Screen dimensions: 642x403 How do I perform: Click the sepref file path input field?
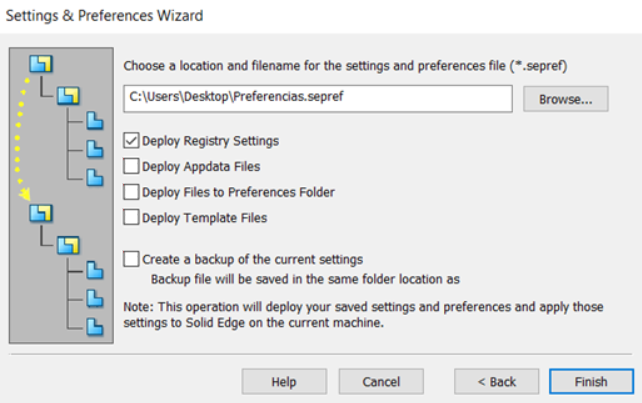tap(318, 98)
